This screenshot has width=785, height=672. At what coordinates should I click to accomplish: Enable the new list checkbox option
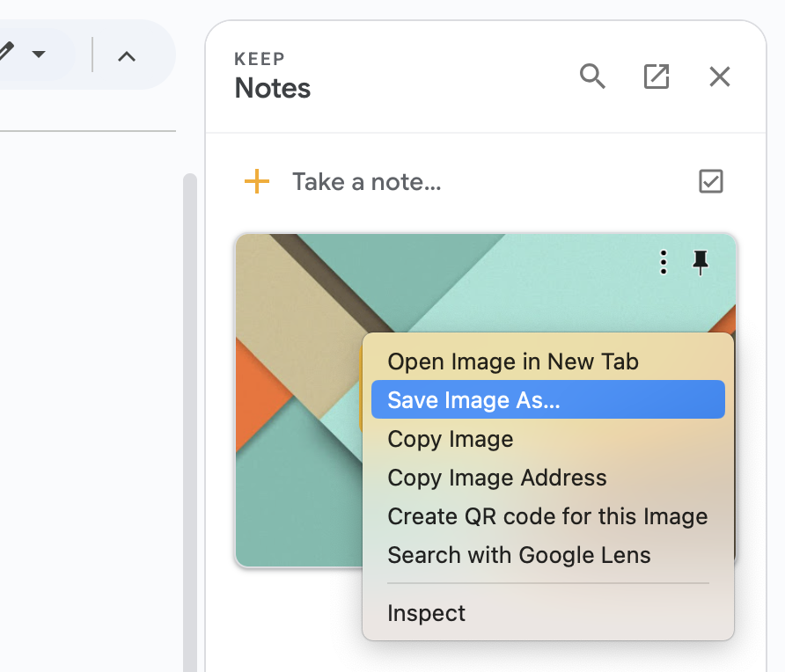(x=710, y=181)
